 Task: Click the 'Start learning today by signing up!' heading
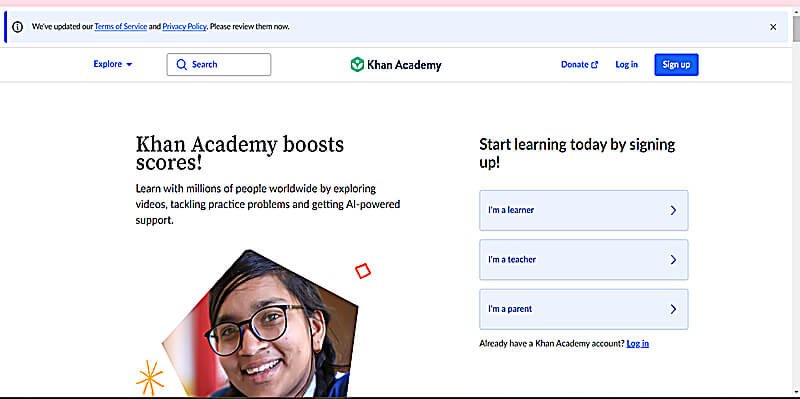(x=577, y=153)
